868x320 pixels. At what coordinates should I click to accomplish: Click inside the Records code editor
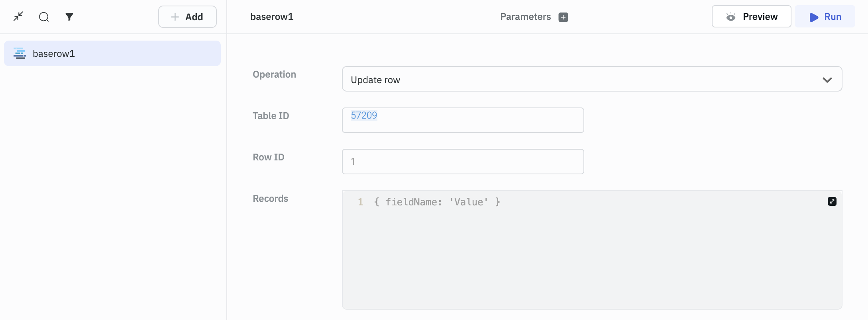591,255
